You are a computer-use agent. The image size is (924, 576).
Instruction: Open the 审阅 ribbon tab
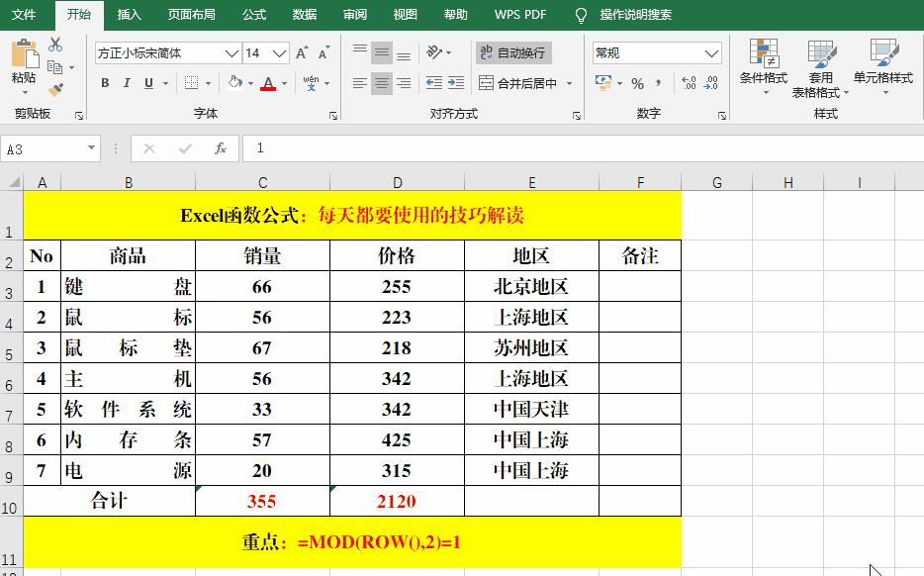pyautogui.click(x=357, y=15)
